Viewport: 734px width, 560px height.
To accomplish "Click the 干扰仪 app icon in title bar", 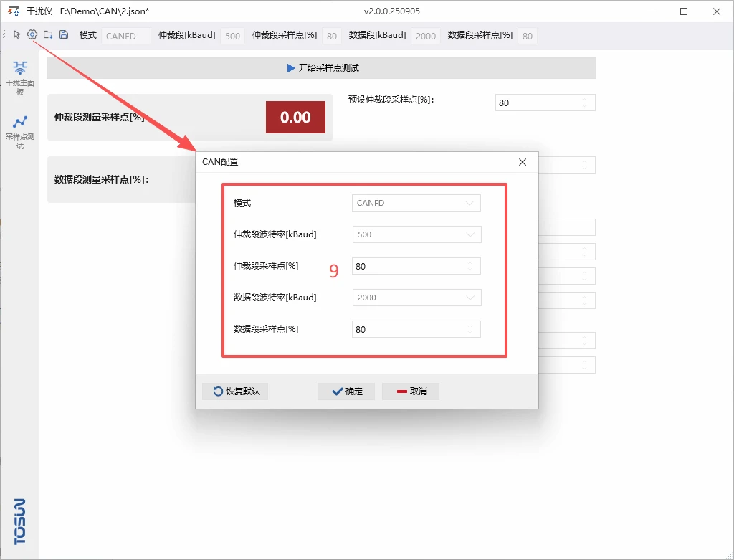I will [12, 11].
